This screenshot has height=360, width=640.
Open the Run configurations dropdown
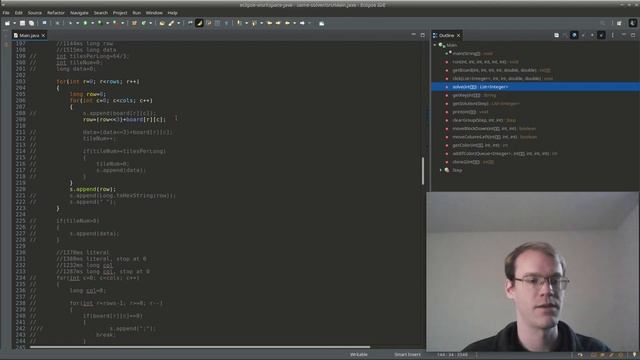pos(93,23)
